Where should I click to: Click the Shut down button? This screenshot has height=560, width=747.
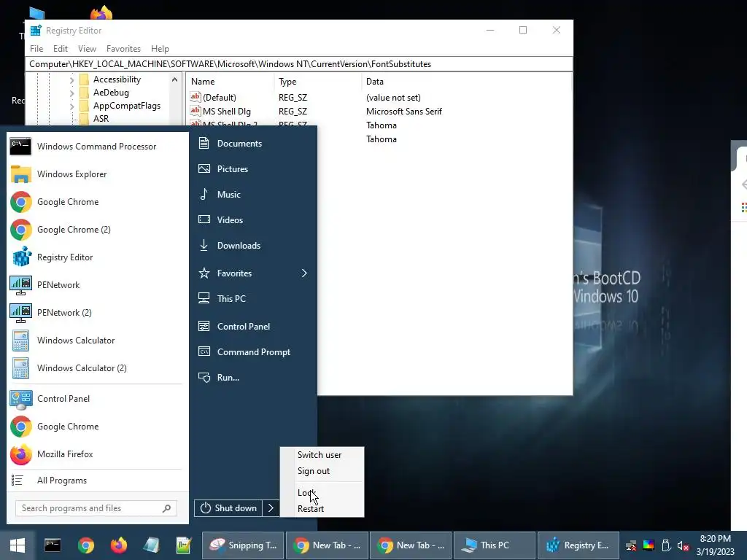click(228, 508)
